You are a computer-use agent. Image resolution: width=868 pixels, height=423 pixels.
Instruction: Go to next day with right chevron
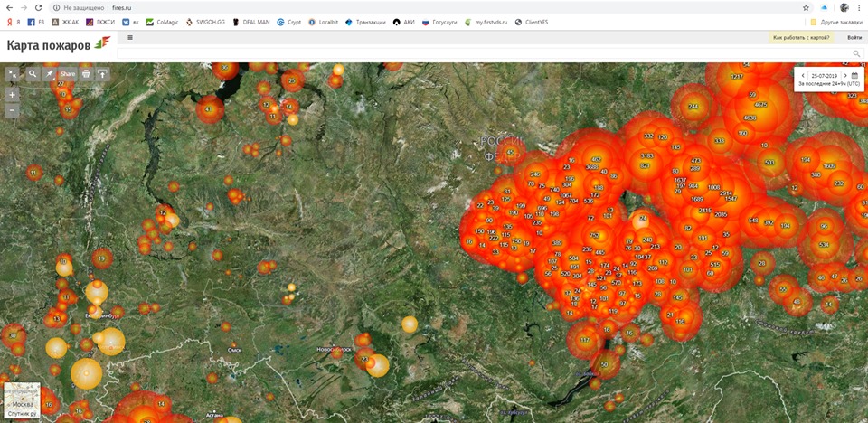844,76
